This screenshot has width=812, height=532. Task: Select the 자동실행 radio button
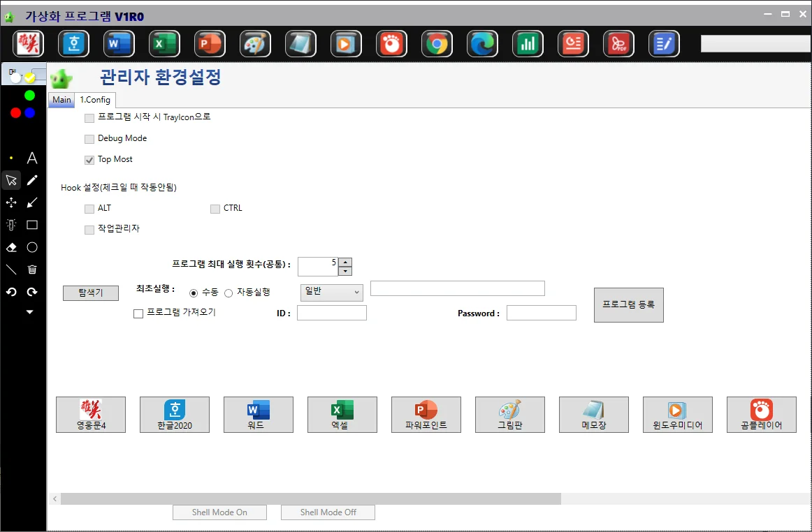[x=229, y=293]
